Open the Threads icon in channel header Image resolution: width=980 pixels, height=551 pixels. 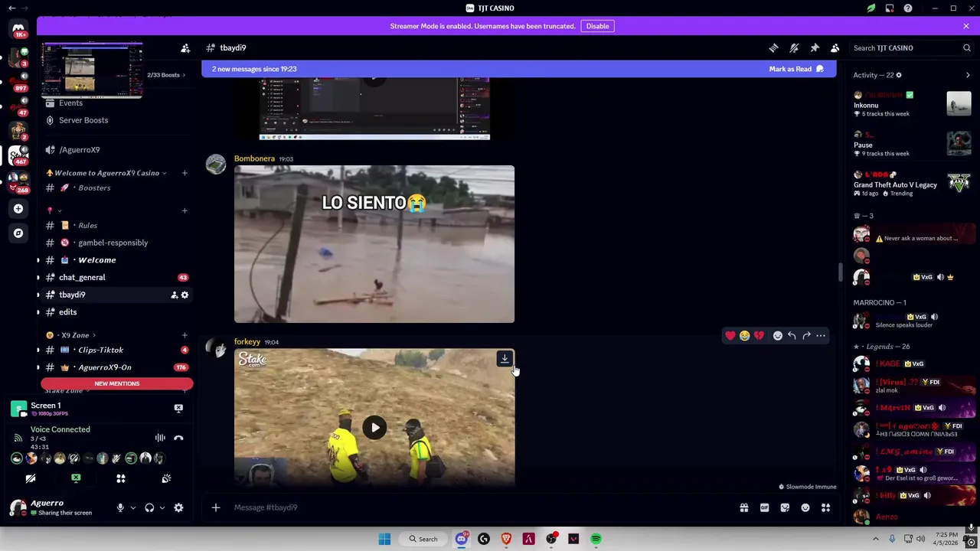773,48
